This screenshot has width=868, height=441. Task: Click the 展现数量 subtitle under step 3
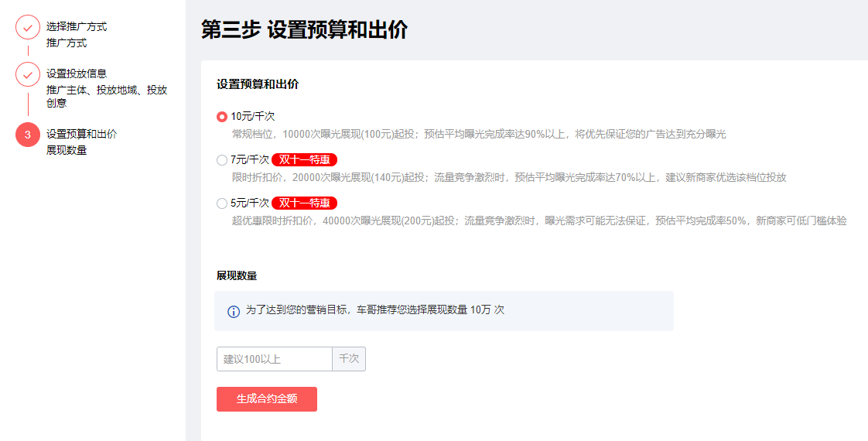coord(67,151)
